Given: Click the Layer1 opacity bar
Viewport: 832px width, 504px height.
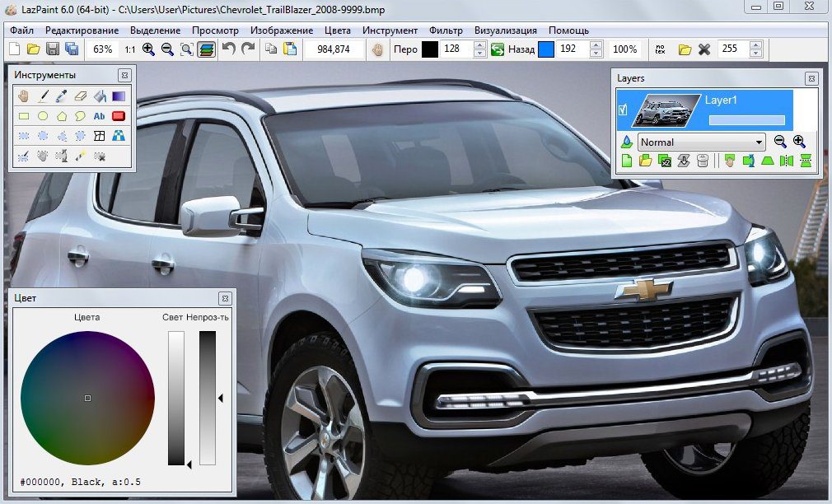Looking at the screenshot, I should 746,120.
